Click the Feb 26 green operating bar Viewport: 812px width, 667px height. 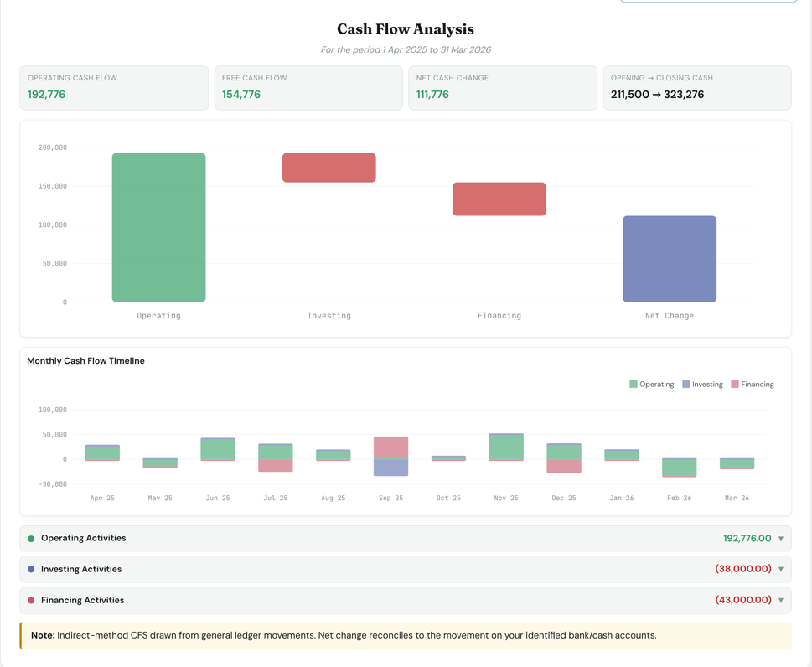680,467
